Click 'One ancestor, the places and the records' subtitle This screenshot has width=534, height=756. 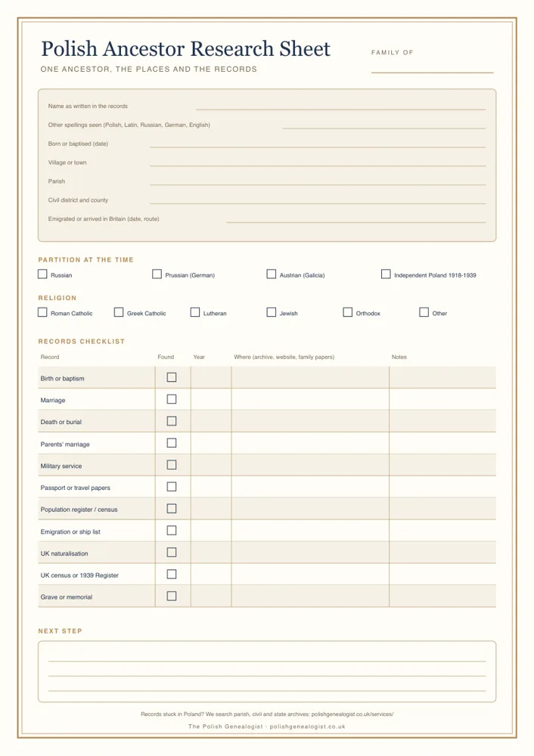pos(148,69)
